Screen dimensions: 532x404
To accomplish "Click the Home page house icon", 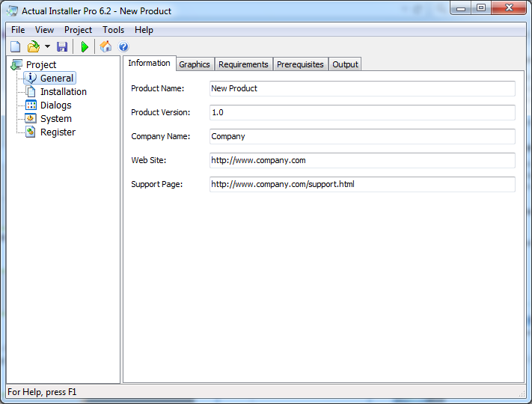I will [x=106, y=46].
